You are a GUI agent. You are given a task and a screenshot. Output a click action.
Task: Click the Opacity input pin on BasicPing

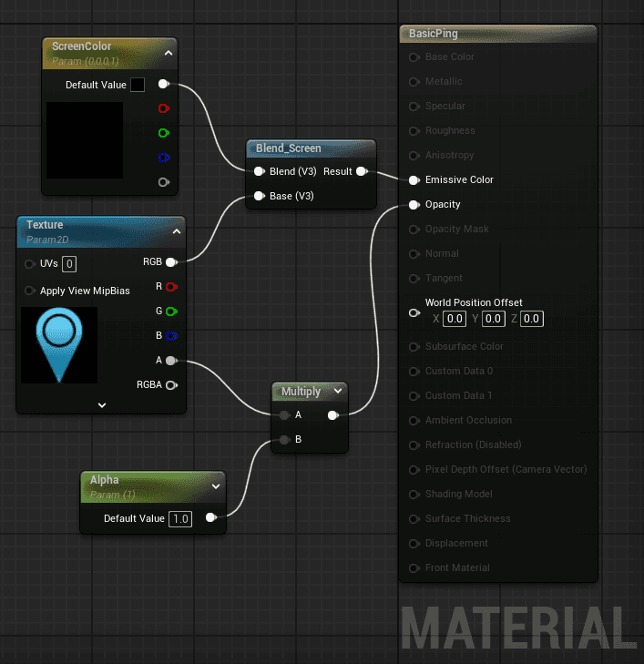(x=414, y=204)
